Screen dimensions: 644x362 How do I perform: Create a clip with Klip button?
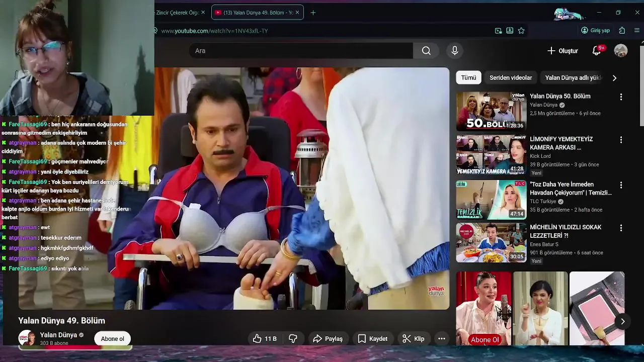(x=413, y=339)
